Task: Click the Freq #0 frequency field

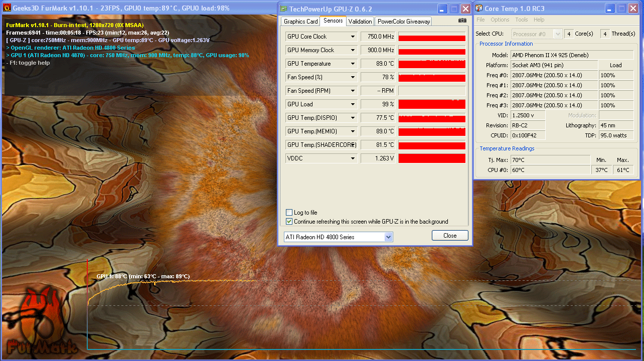Action: (554, 75)
